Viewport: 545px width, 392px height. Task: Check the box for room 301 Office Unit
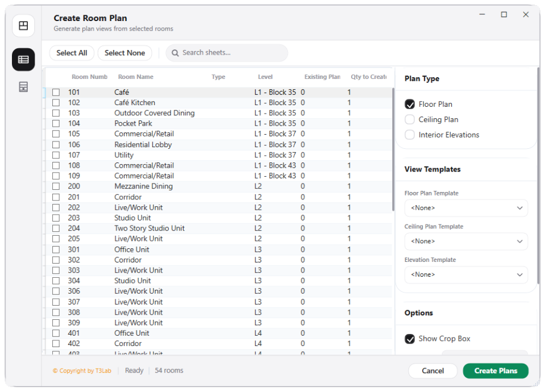tap(56, 249)
